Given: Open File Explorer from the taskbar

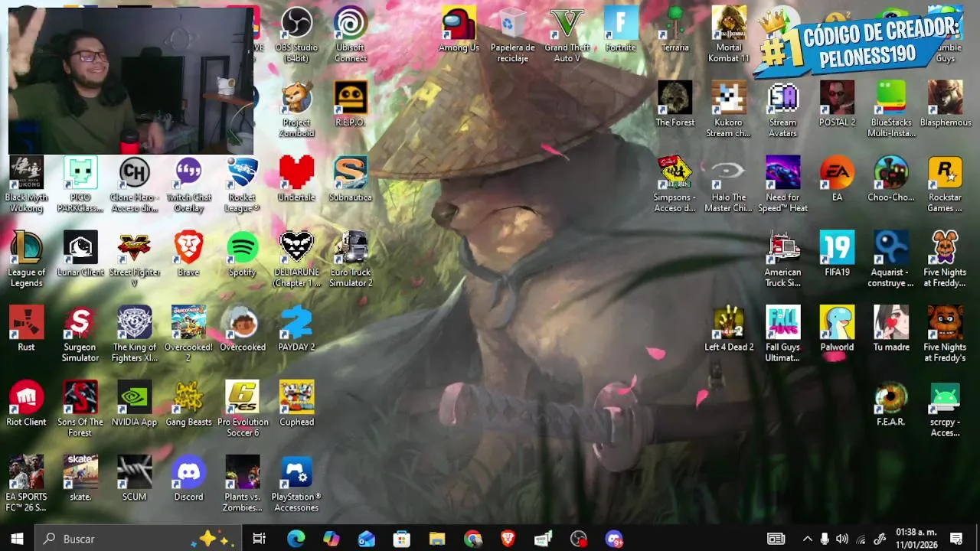Looking at the screenshot, I should [x=437, y=539].
